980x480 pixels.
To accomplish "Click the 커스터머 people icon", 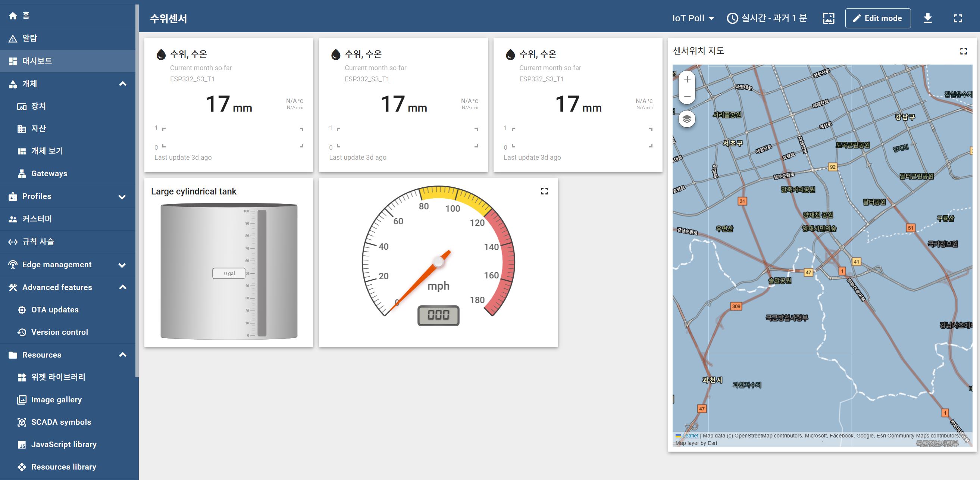I will tap(13, 219).
